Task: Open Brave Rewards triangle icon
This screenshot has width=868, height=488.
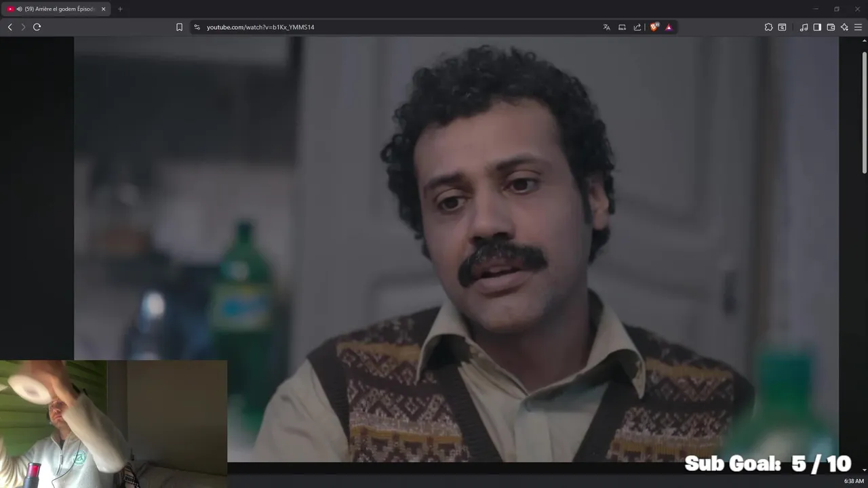Action: pos(669,27)
